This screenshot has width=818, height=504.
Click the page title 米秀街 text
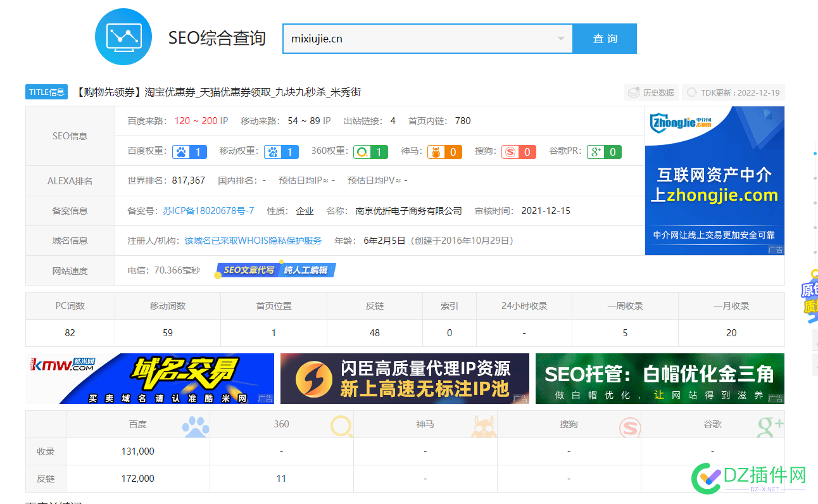pos(346,92)
